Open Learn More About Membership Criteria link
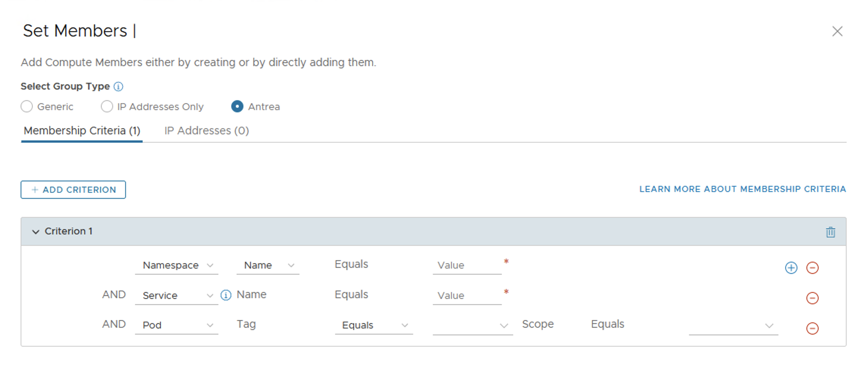The image size is (868, 368). click(x=742, y=189)
